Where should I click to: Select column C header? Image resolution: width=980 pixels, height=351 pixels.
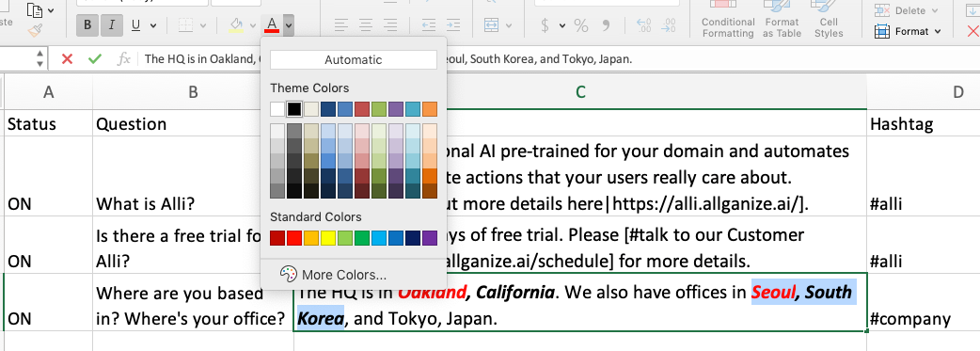coord(580,92)
